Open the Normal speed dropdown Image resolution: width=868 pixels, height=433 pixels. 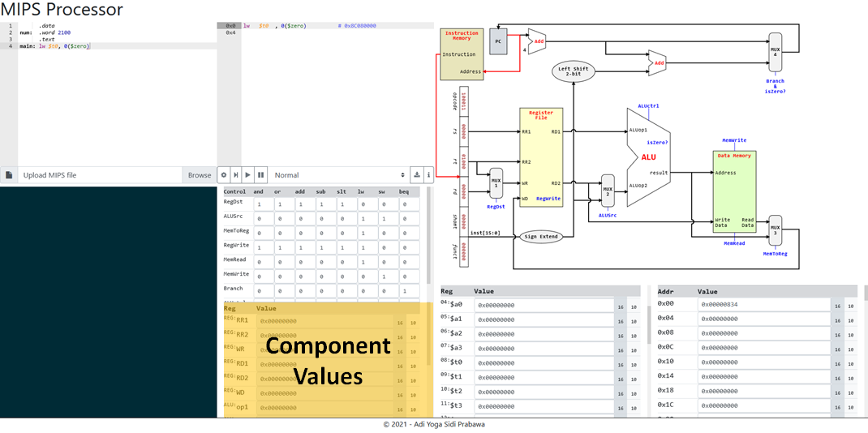pyautogui.click(x=339, y=175)
